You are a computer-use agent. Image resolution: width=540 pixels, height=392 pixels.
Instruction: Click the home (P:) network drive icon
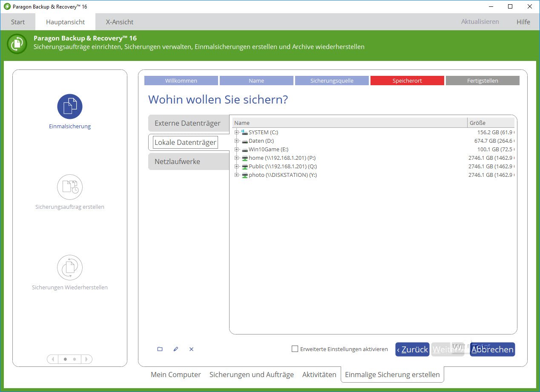pyautogui.click(x=244, y=158)
